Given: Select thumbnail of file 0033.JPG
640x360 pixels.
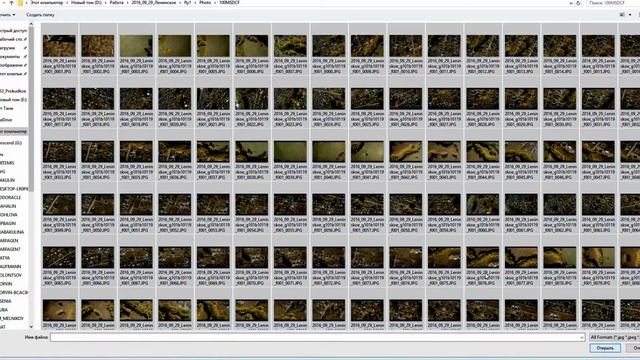Looking at the screenshot, I should [x=59, y=152].
